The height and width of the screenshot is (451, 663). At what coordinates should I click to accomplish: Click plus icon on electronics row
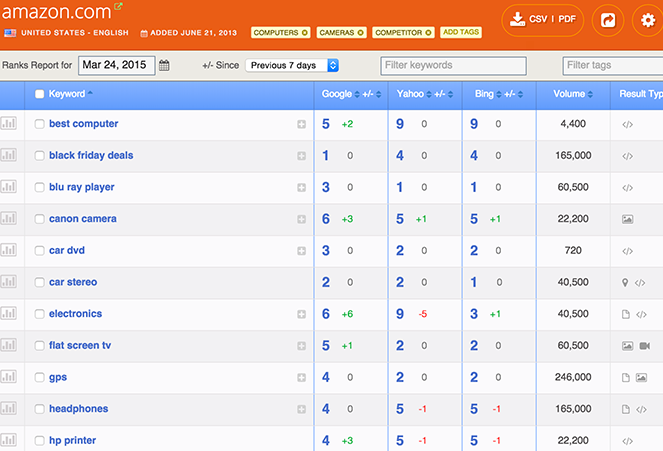tap(301, 314)
